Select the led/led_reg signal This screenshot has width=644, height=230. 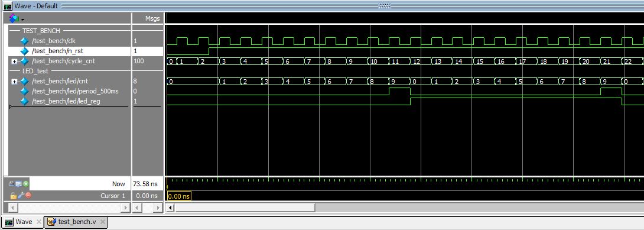click(x=66, y=101)
